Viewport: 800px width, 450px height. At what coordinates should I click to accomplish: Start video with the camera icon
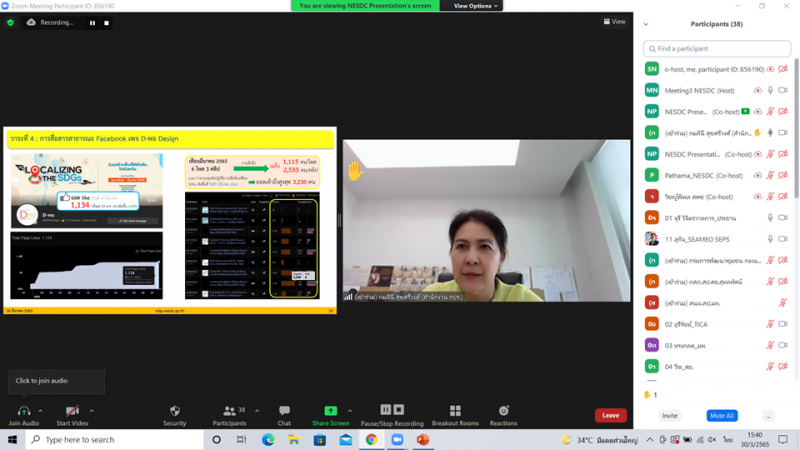tap(72, 411)
